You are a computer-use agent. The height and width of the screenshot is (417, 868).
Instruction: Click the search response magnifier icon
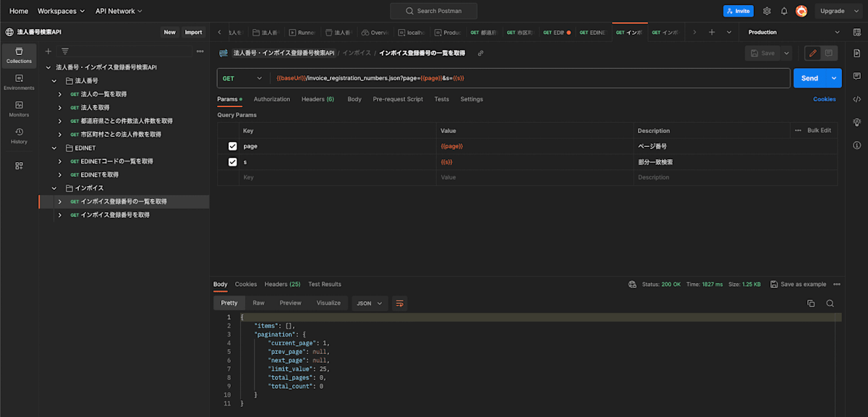coord(830,303)
